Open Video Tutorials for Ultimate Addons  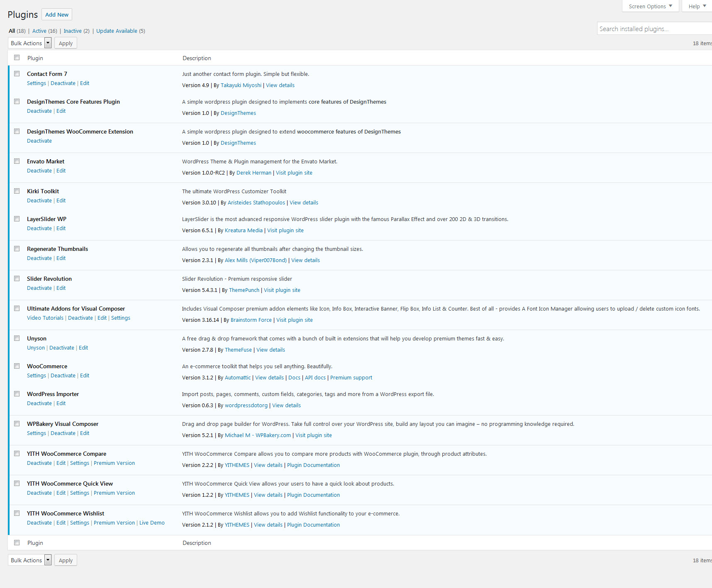tap(45, 318)
